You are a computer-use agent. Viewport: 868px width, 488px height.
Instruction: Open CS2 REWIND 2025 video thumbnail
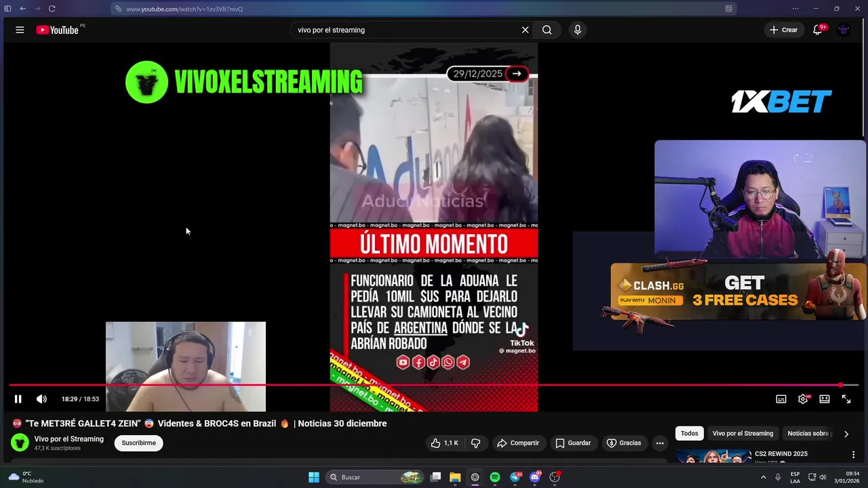[x=713, y=456]
